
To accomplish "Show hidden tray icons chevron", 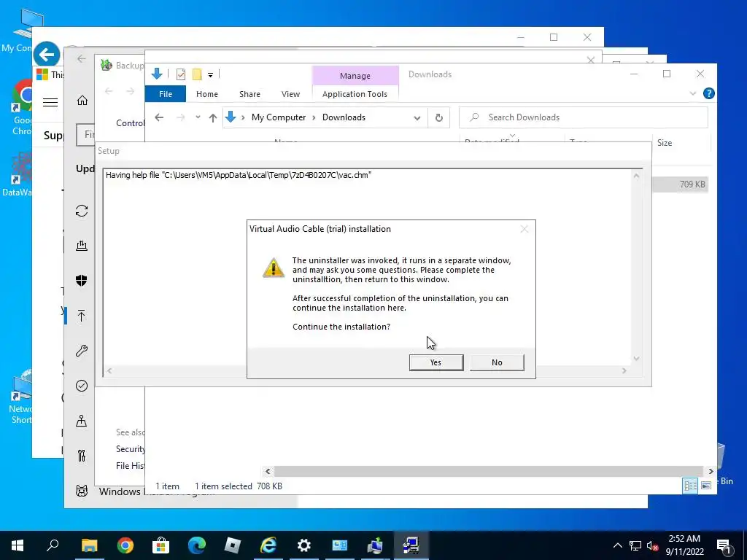I will (617, 545).
